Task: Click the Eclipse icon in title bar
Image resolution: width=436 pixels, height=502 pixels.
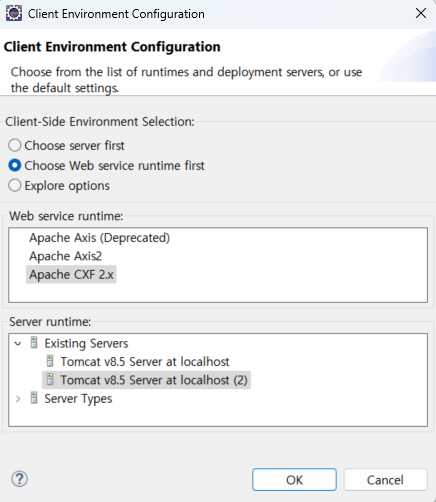Action: coord(14,14)
